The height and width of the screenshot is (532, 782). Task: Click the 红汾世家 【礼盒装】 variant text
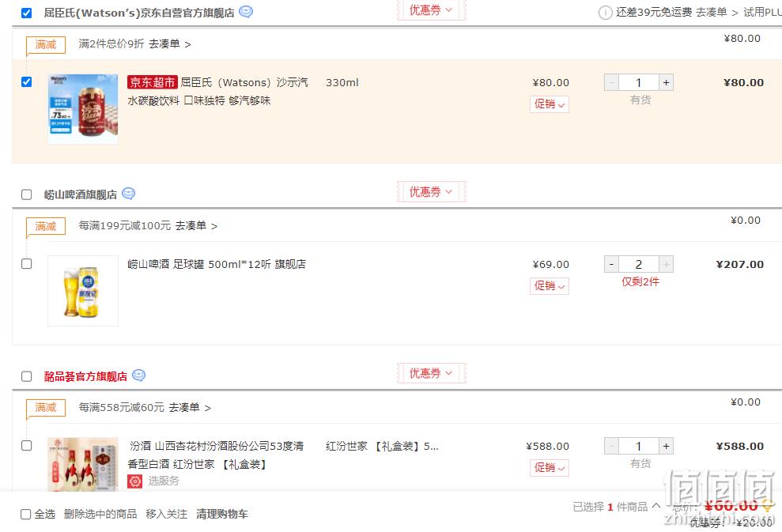[382, 447]
